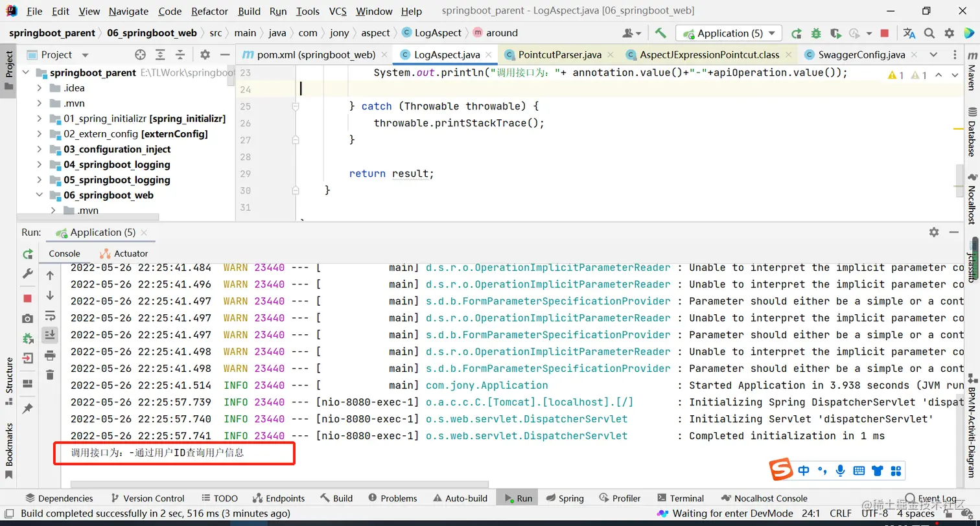Collapse all nodes in Project panel
Image resolution: width=980 pixels, height=526 pixels.
click(x=181, y=55)
